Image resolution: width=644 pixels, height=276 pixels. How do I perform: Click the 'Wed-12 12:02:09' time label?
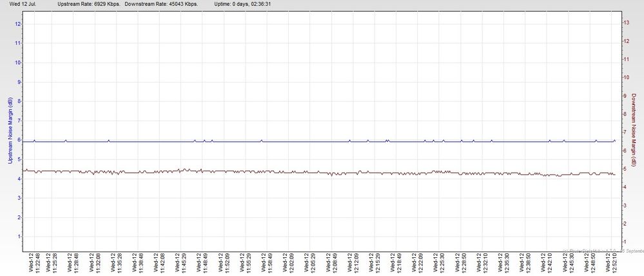pyautogui.click(x=288, y=263)
